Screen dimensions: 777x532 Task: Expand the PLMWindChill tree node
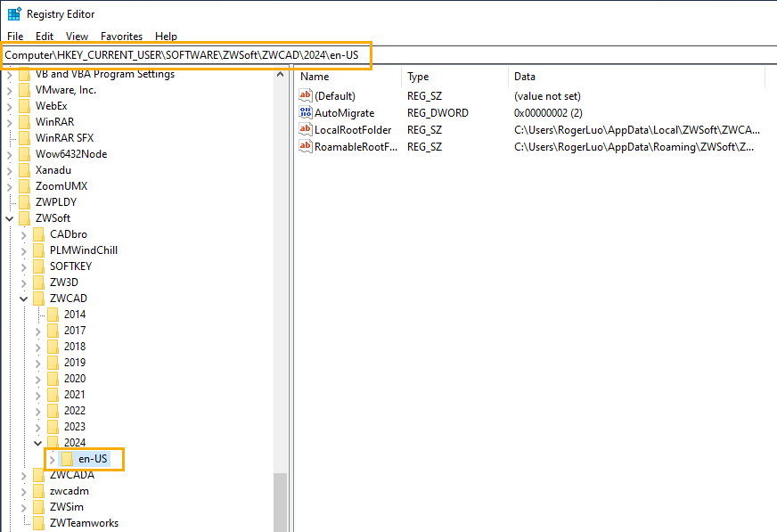pyautogui.click(x=23, y=250)
